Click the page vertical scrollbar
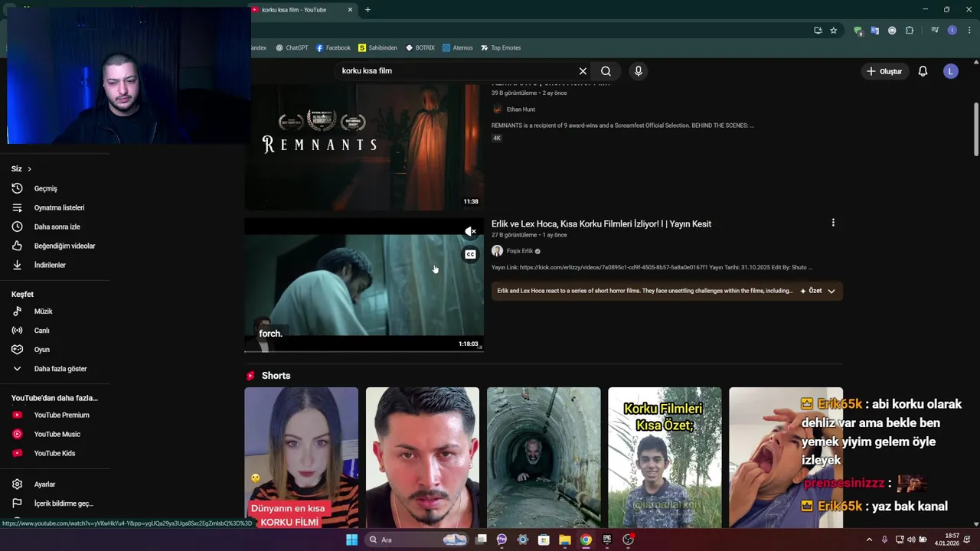Screen dimensions: 980x551 coord(976,129)
